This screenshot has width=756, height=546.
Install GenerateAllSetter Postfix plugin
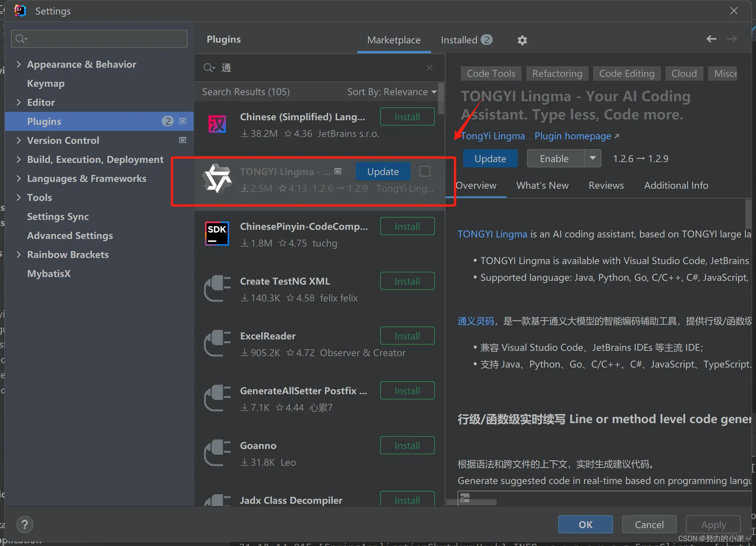tap(407, 390)
